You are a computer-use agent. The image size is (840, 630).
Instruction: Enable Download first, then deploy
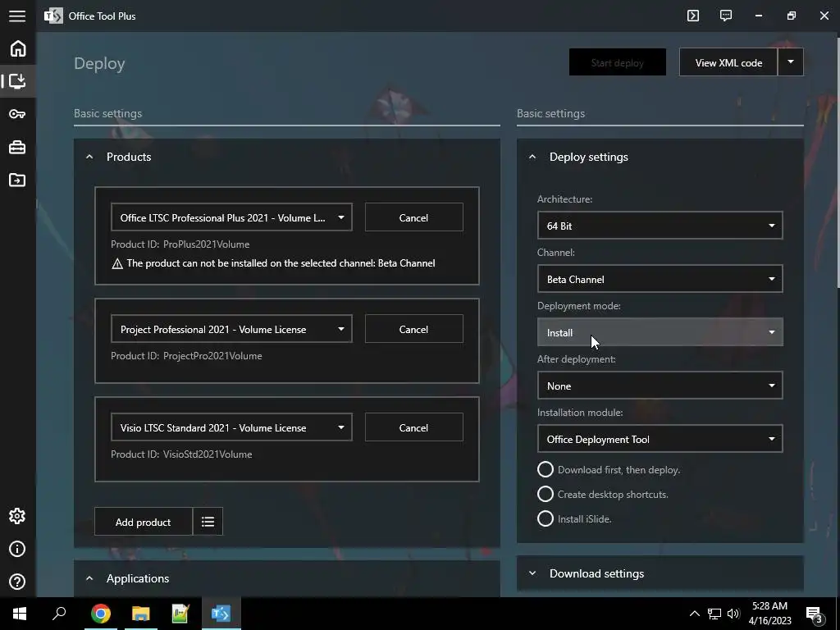[546, 469]
